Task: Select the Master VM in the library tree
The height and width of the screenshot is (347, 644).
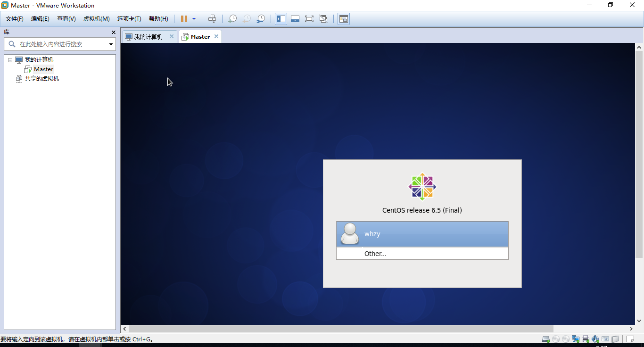Action: (x=43, y=69)
